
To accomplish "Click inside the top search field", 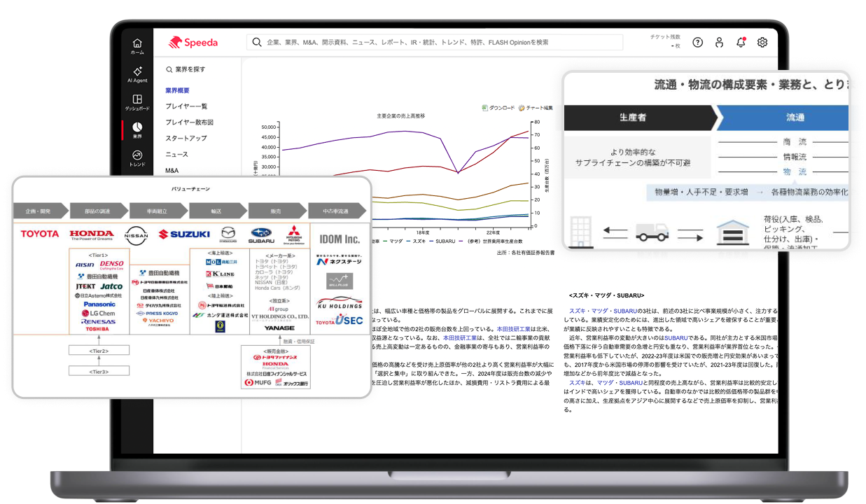I will 434,42.
